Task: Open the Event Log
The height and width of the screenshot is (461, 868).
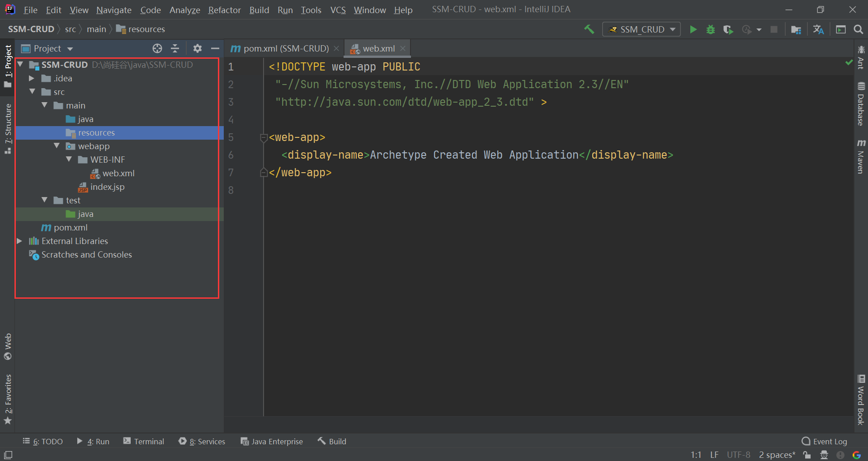Action: tap(824, 442)
